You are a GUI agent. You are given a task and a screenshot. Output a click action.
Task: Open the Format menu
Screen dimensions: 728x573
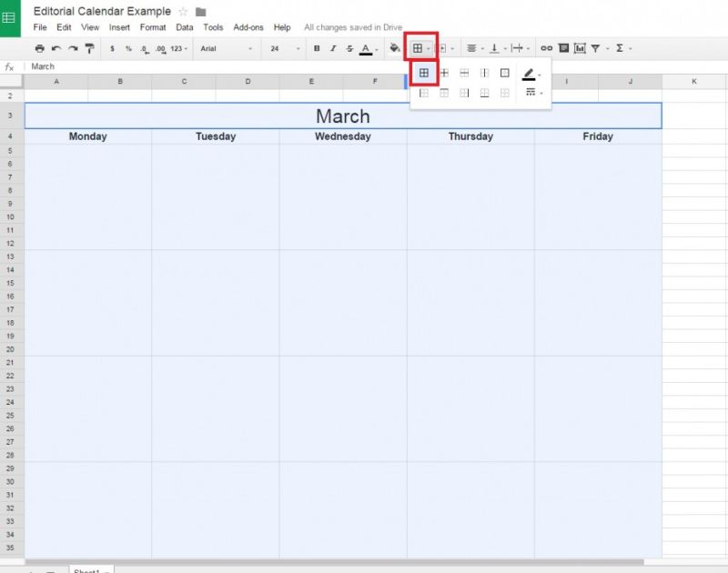(152, 27)
